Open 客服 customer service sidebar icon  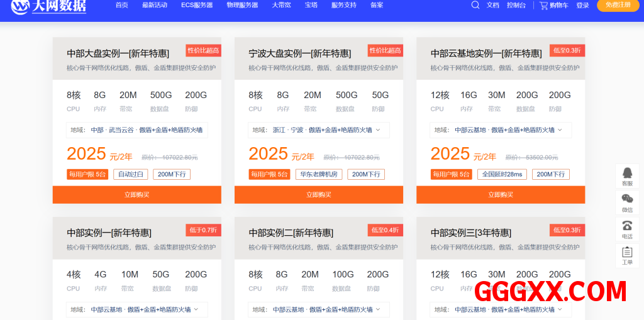[627, 176]
